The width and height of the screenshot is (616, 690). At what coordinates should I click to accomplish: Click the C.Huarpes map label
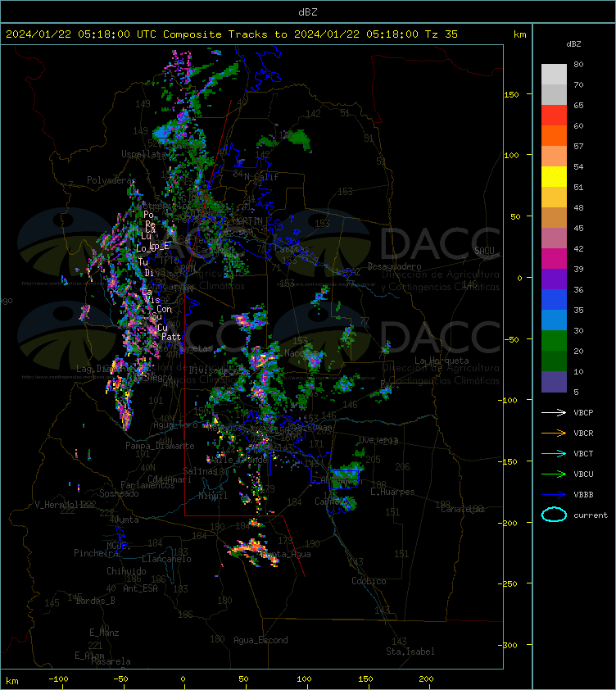coord(392,492)
